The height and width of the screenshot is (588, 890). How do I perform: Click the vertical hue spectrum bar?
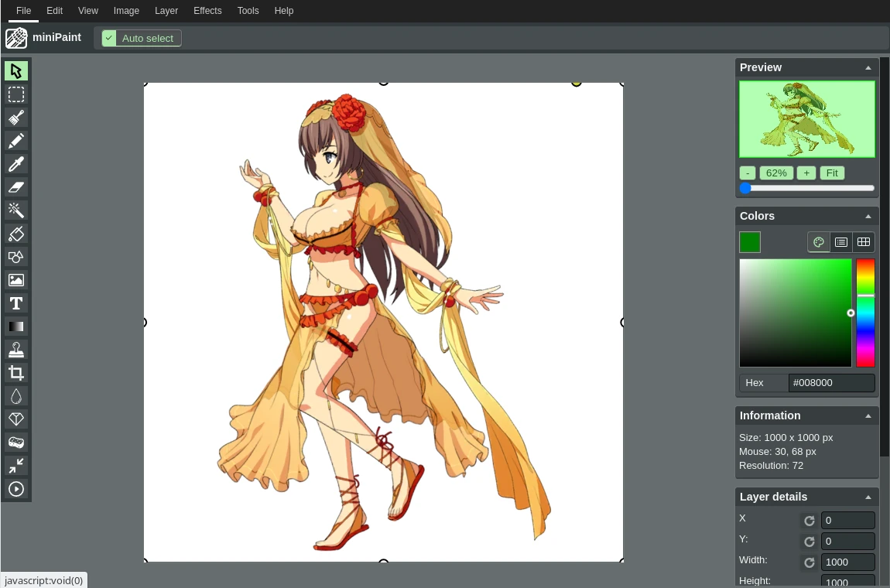click(865, 313)
